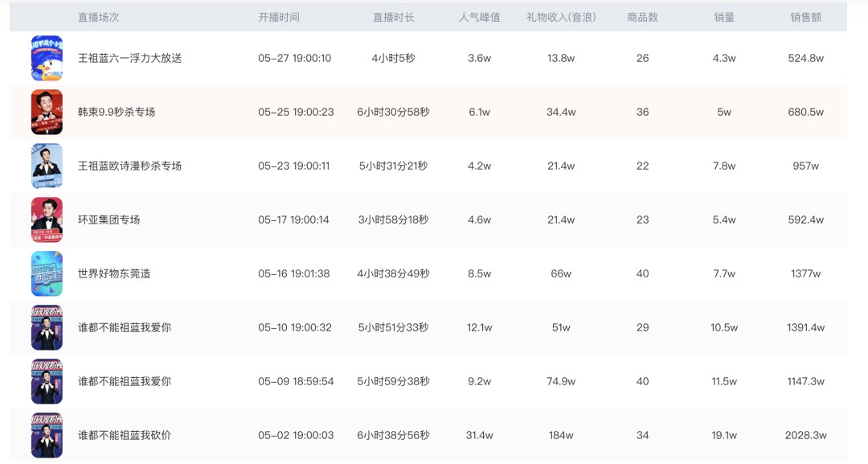The image size is (868, 464).
Task: Open the 韩束9.9秒杀专场 livestream title
Action: coord(117,112)
